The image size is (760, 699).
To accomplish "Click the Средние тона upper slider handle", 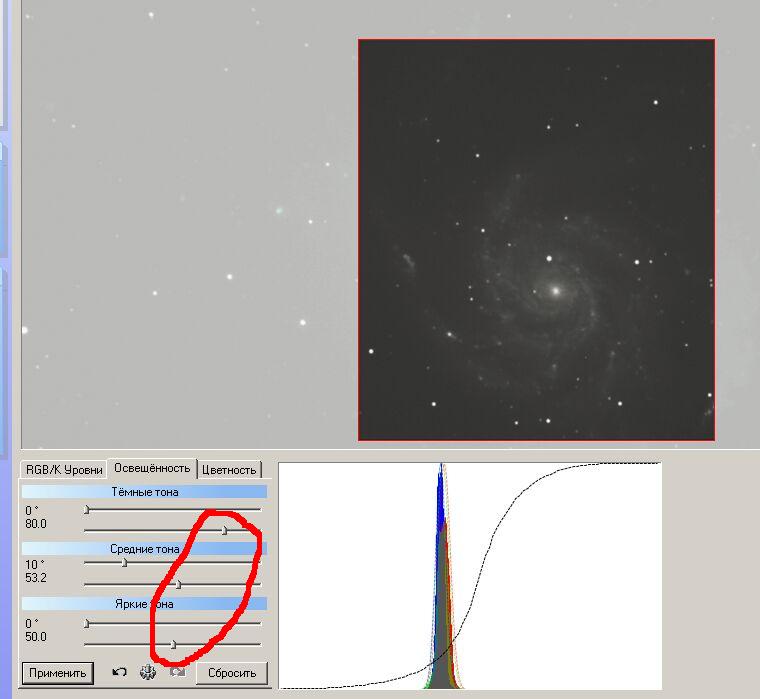I will point(124,563).
